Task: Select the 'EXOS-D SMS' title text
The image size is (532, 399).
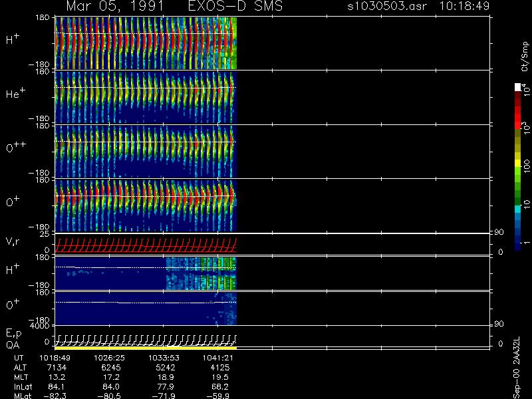Action: pos(235,6)
